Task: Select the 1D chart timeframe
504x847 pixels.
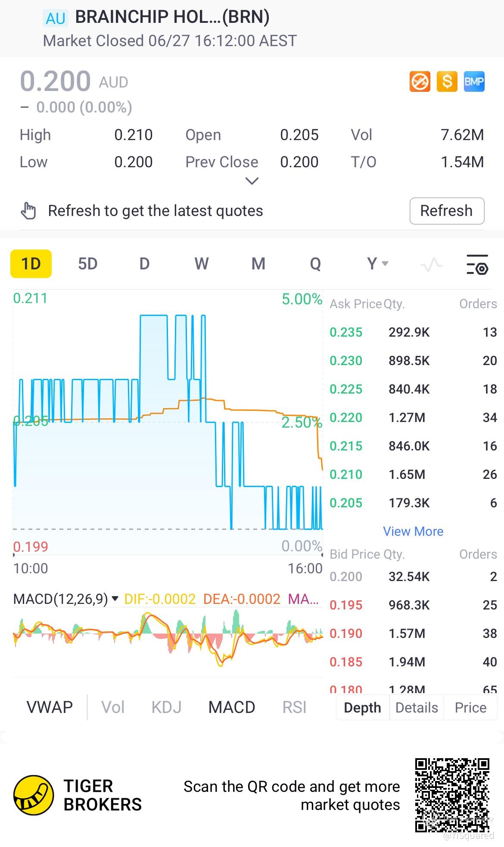Action: tap(31, 263)
